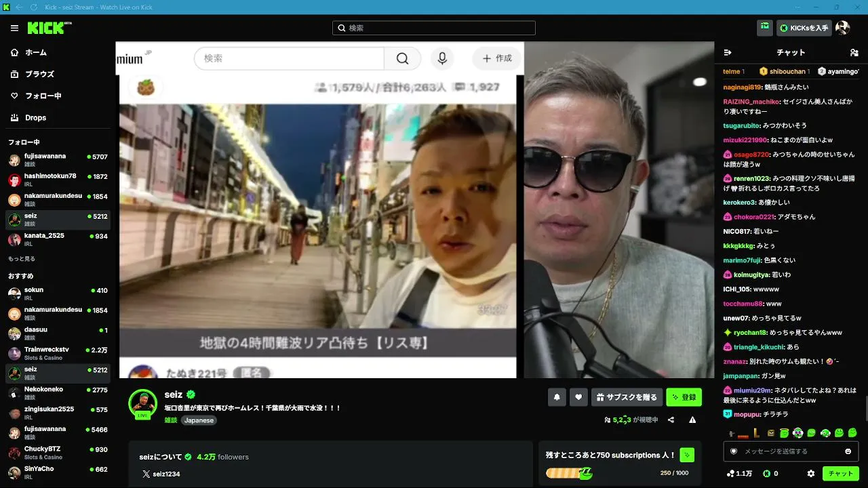
Task: Open zingisukan2525 recommended channel
Action: pos(58,413)
